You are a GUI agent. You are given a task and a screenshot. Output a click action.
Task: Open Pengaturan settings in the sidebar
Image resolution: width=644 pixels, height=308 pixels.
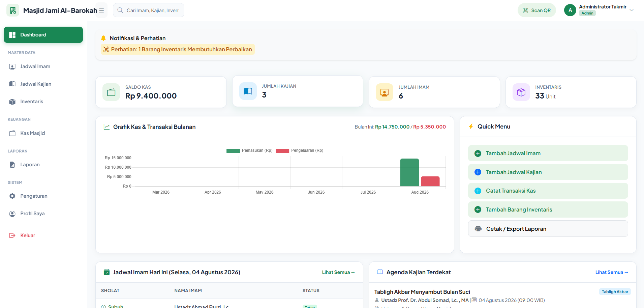coord(43,196)
